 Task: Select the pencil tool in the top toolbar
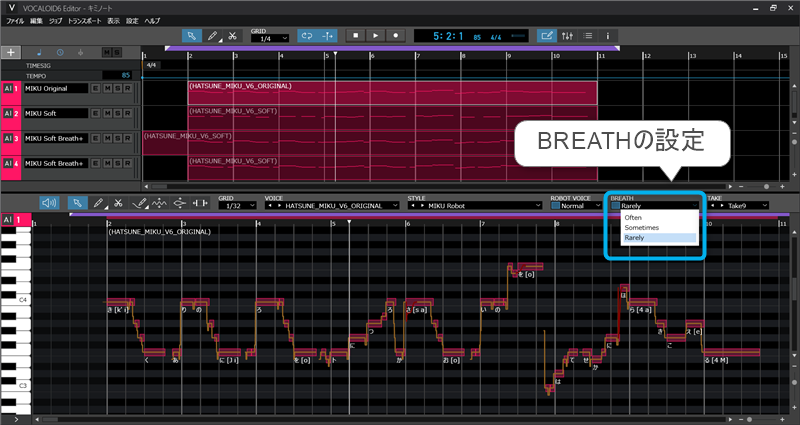coord(212,36)
